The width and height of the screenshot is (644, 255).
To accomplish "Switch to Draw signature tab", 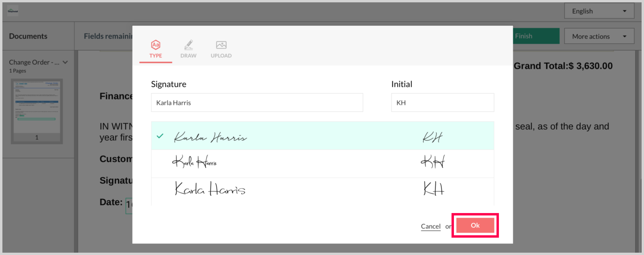I will 188,49.
